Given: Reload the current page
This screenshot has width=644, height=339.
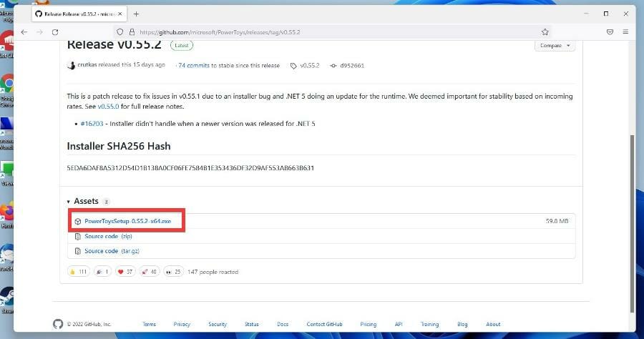Looking at the screenshot, I should tap(55, 32).
